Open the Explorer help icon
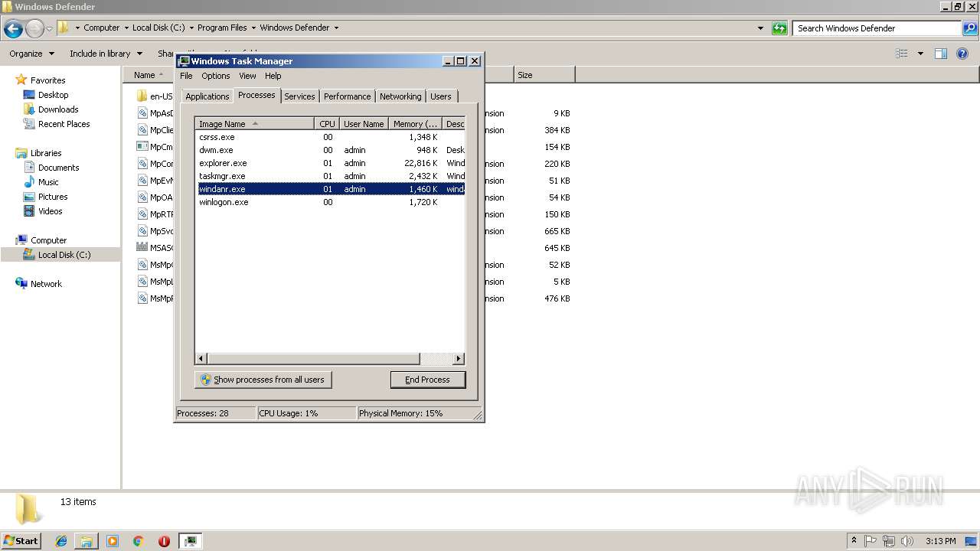The image size is (980, 551). click(962, 54)
